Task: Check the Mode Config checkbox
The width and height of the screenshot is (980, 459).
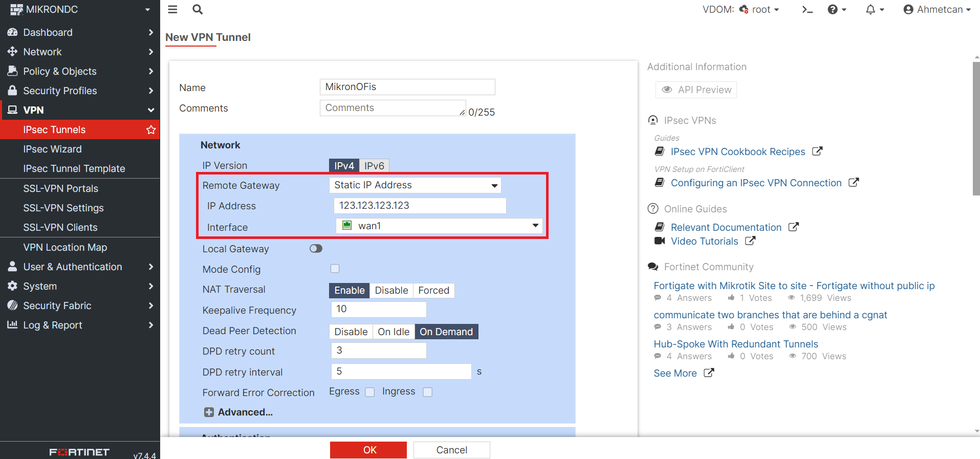Action: (x=335, y=269)
